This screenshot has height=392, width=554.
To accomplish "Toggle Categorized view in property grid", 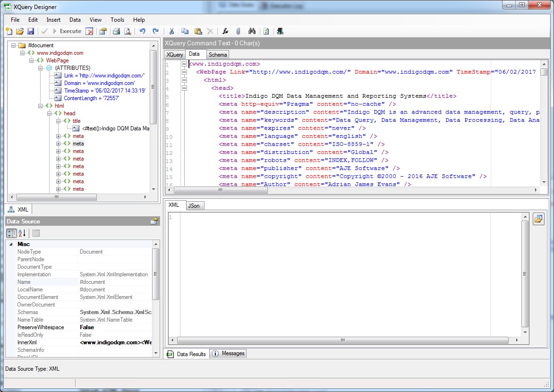I will [x=11, y=233].
